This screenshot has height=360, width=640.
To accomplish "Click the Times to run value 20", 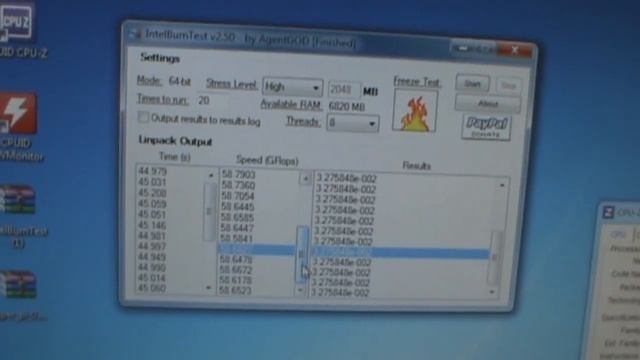I will [x=204, y=100].
